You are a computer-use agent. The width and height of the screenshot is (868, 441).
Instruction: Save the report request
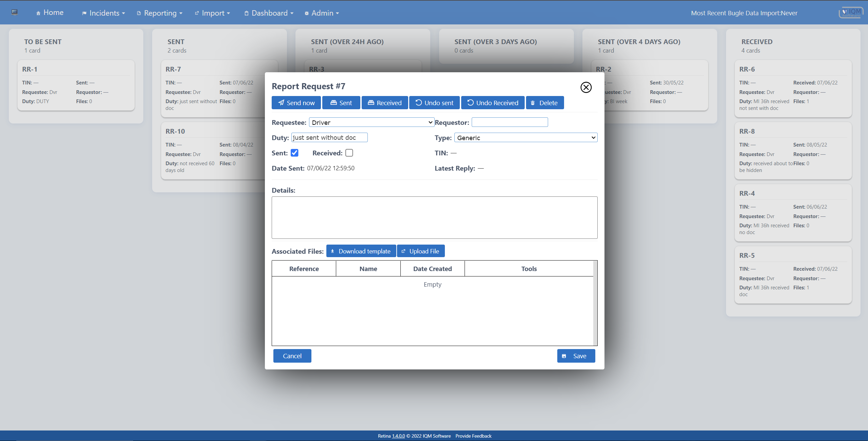point(576,356)
